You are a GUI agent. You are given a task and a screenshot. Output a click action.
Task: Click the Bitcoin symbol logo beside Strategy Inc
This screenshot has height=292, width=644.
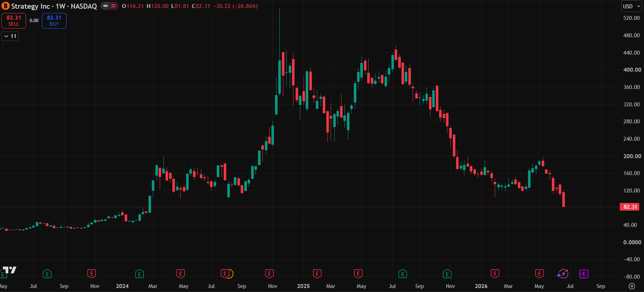[5, 6]
